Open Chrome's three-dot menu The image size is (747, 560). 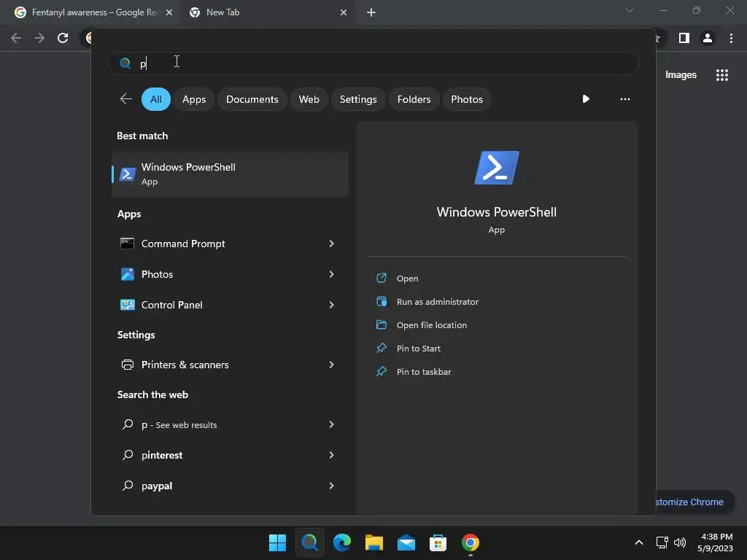coord(731,38)
